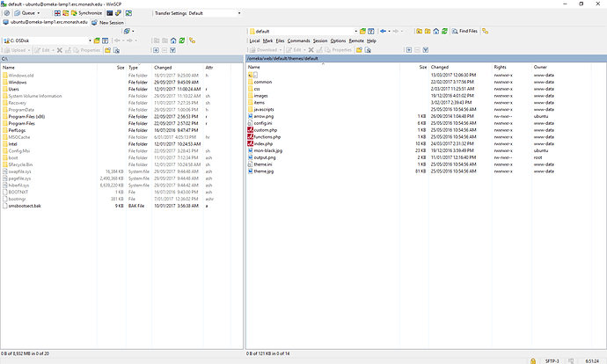Click the SFTP-3 protocol status indicator
The width and height of the screenshot is (607, 364).
coord(552,360)
